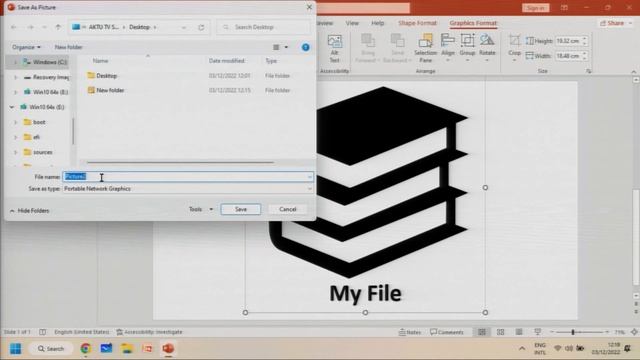Select the New folder item in file list
This screenshot has width=640, height=360.
pyautogui.click(x=110, y=90)
